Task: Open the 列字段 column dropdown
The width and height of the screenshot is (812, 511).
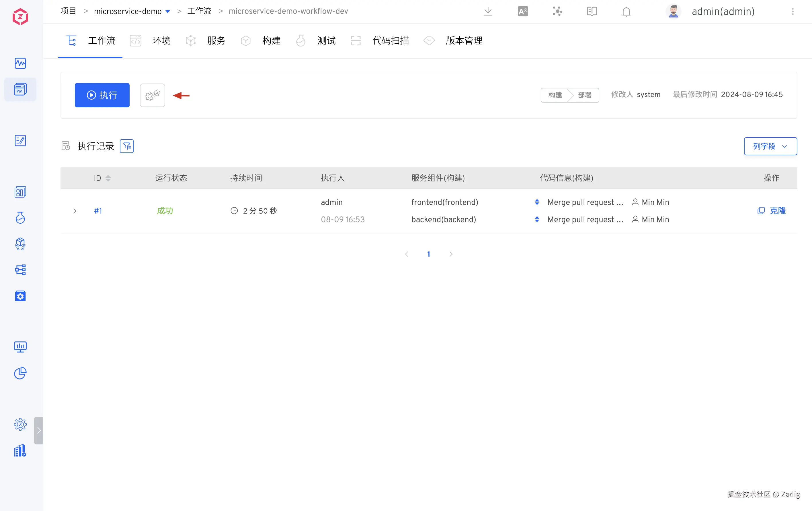Action: coord(770,146)
